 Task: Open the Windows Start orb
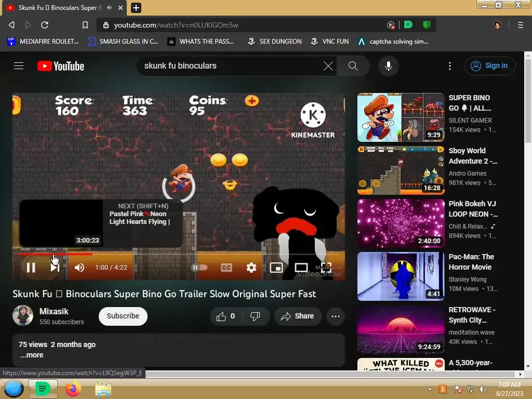tap(14, 389)
